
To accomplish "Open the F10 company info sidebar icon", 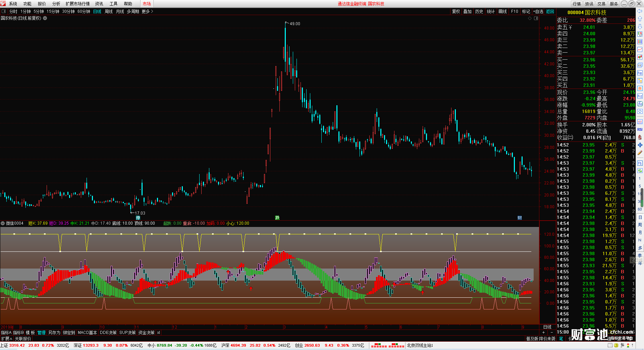I will point(640,73).
